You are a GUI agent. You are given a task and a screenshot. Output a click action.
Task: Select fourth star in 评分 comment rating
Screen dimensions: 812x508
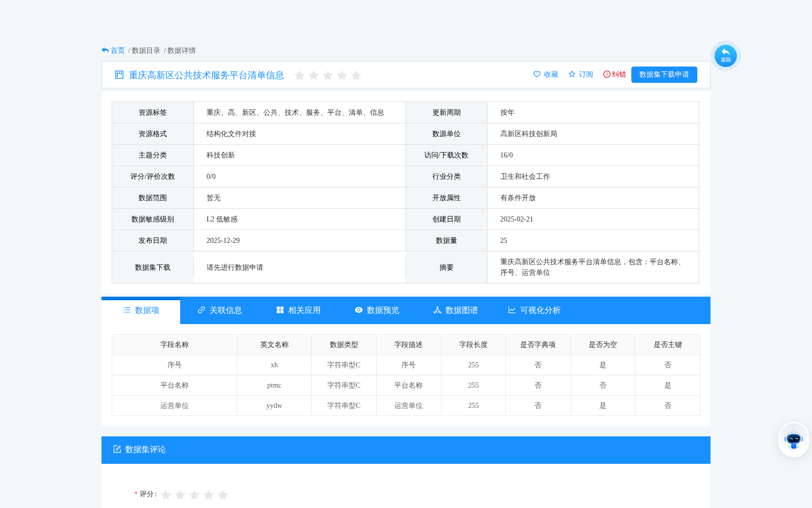pyautogui.click(x=209, y=495)
